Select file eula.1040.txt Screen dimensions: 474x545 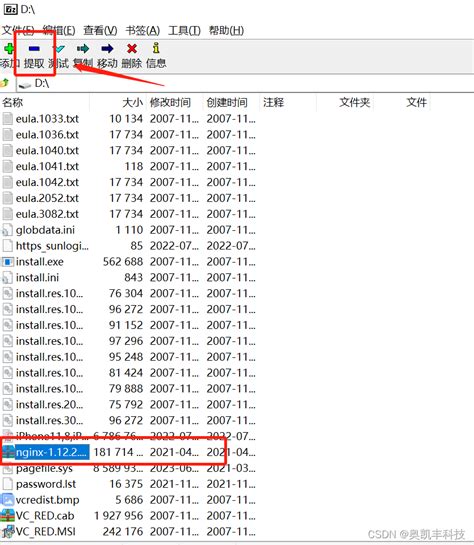tap(47, 151)
